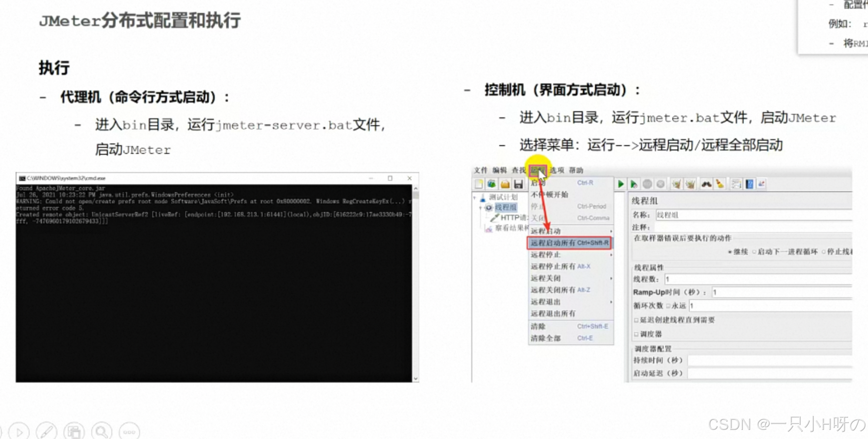The image size is (868, 439).
Task: Select 线程组 item in the tree
Action: pos(506,207)
